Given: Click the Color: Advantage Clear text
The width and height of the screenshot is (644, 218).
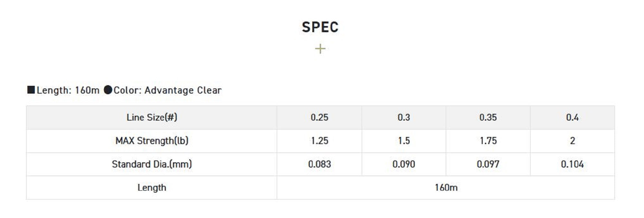Looking at the screenshot, I should click(x=167, y=90).
